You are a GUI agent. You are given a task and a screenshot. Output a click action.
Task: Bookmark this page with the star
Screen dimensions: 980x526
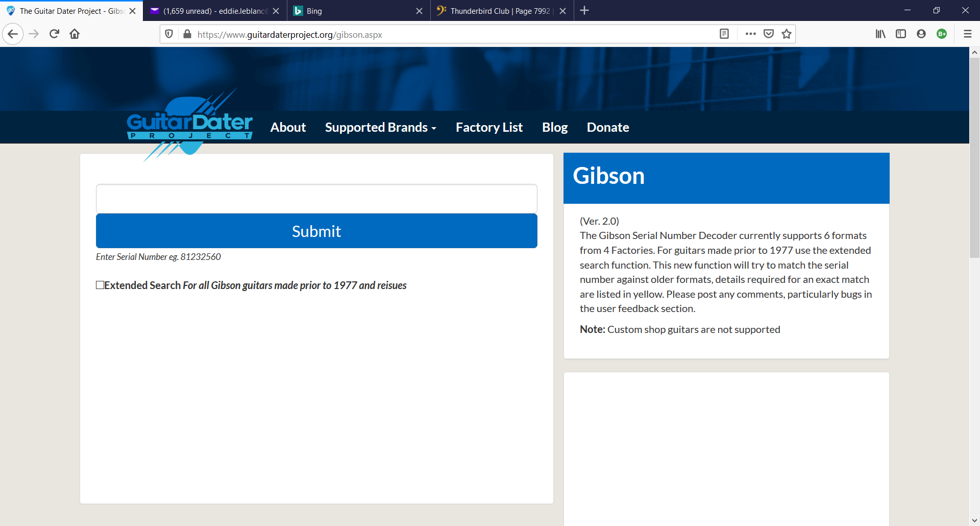click(787, 34)
